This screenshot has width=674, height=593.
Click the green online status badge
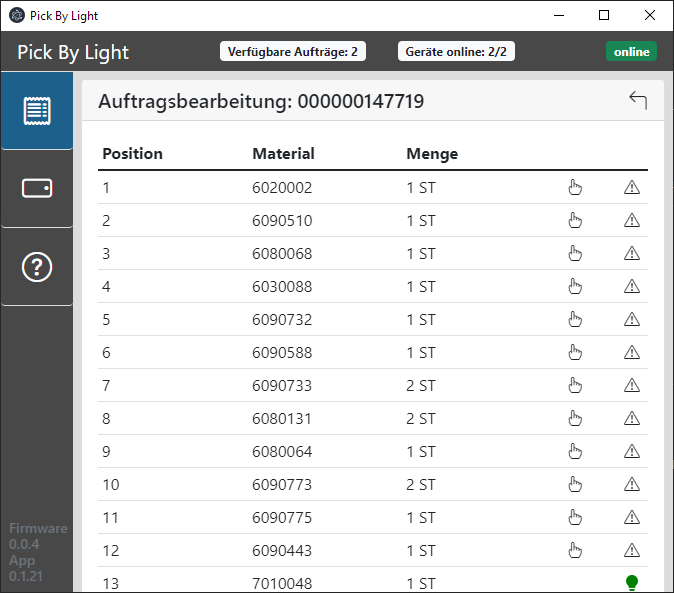coord(631,52)
